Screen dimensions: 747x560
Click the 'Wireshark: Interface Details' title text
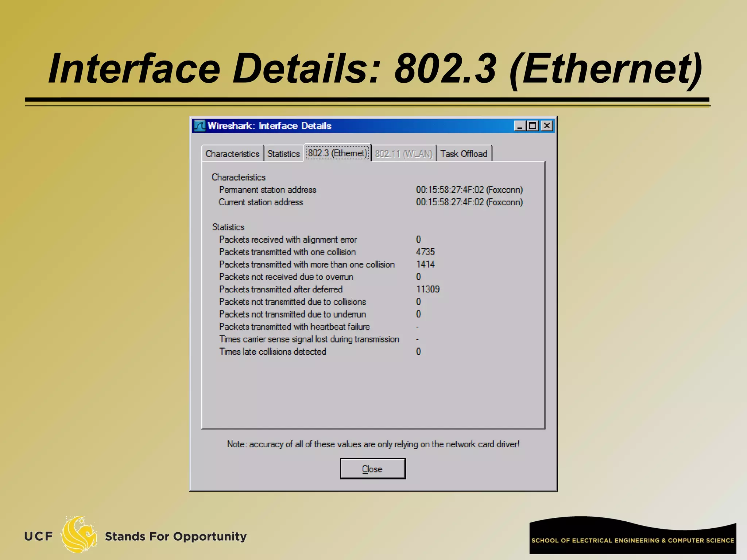point(270,126)
